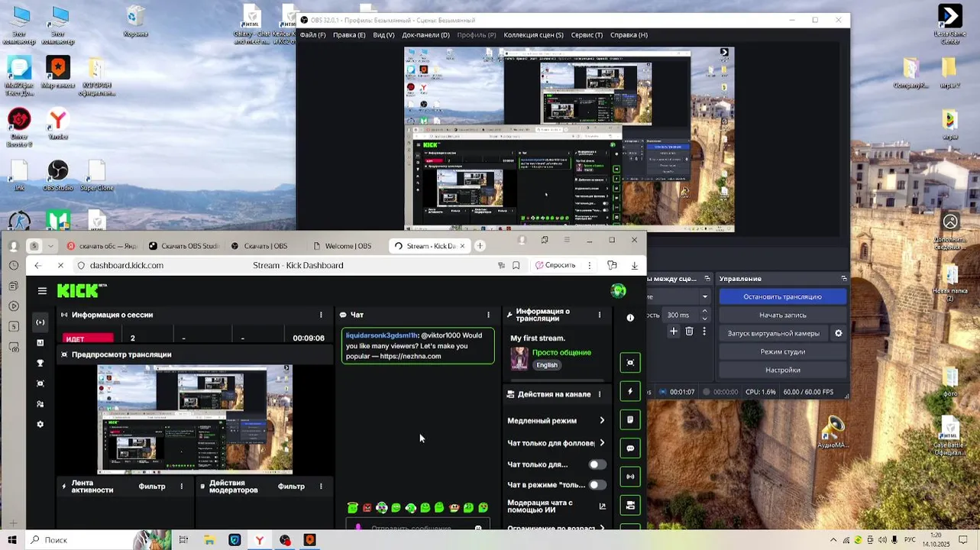This screenshot has width=980, height=550.
Task: Bookmark the page in browser address bar
Action: [516, 265]
